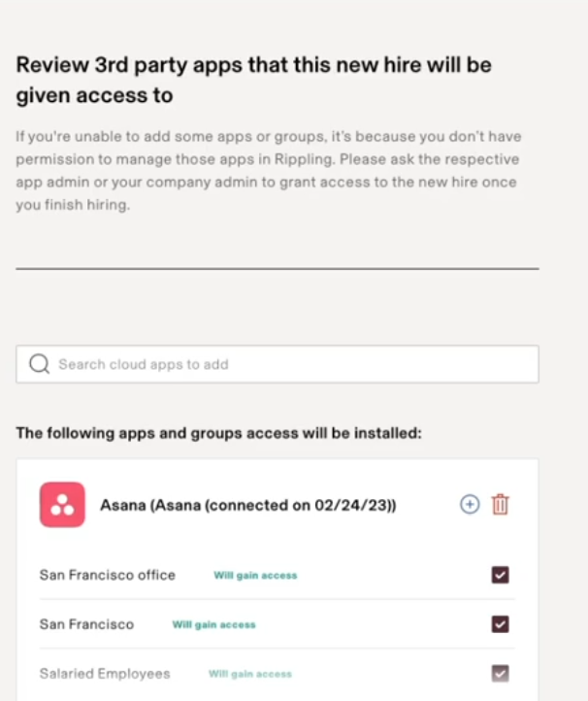Viewport: 588px width, 701px height.
Task: Remove Asana using the trash icon
Action: [501, 505]
